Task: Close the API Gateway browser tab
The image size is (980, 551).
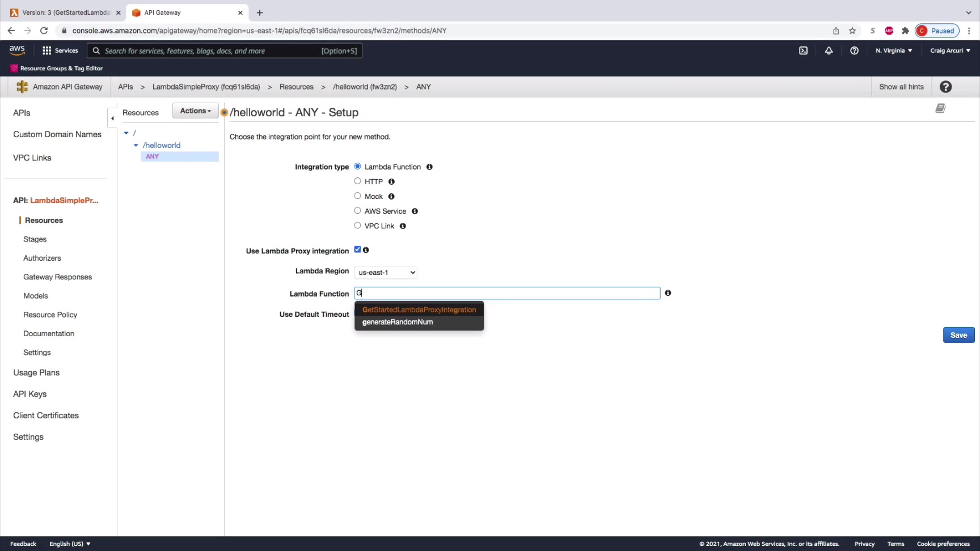Action: tap(240, 12)
